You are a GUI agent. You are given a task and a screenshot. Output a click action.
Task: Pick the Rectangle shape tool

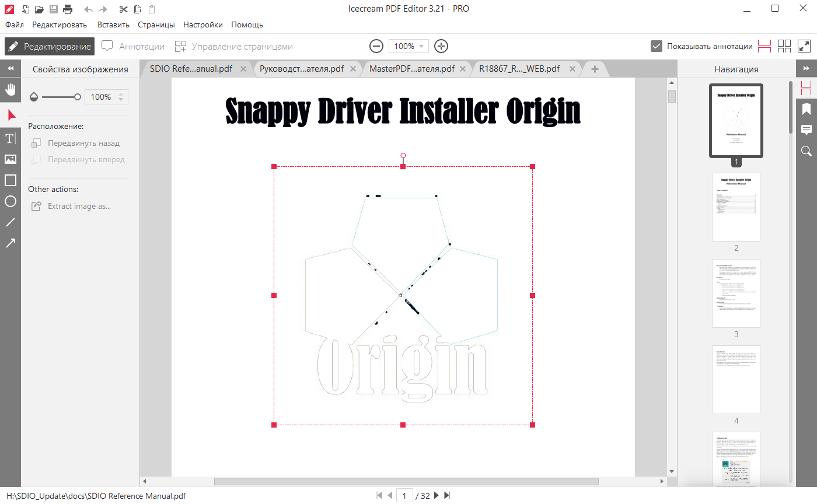(x=10, y=180)
